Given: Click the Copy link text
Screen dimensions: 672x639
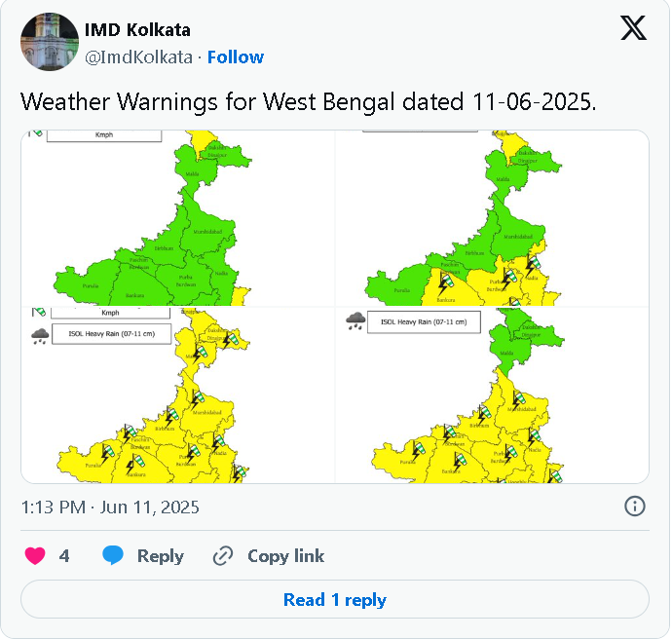Looking at the screenshot, I should pos(286,556).
